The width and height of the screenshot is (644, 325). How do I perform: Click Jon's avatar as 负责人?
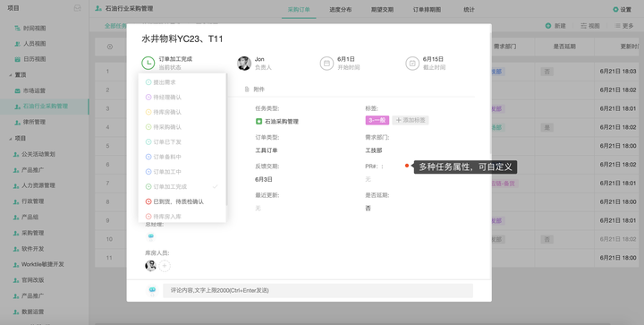click(x=244, y=64)
